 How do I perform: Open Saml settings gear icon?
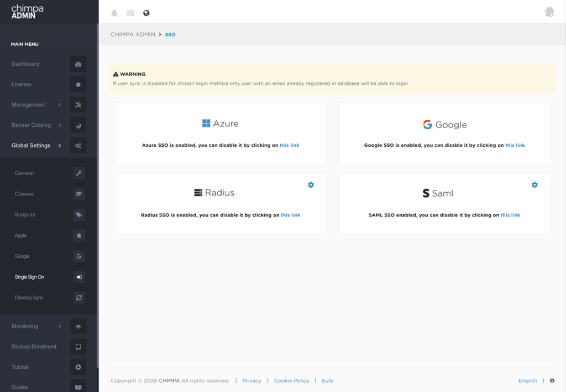(534, 184)
